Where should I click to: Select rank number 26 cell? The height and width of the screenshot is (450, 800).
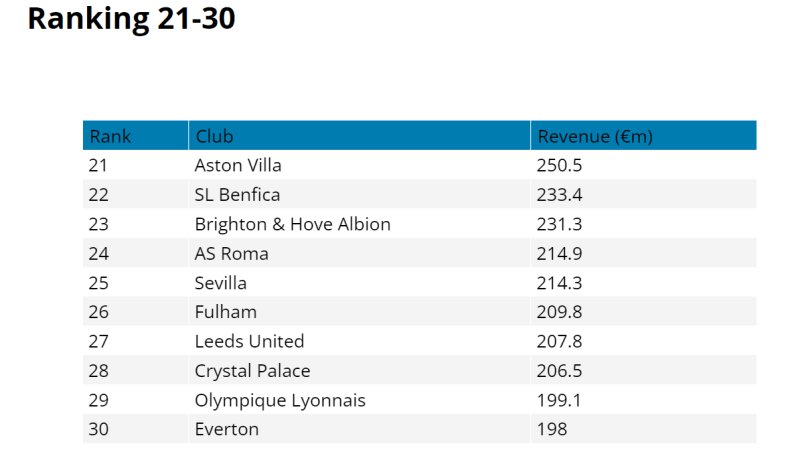(136, 312)
